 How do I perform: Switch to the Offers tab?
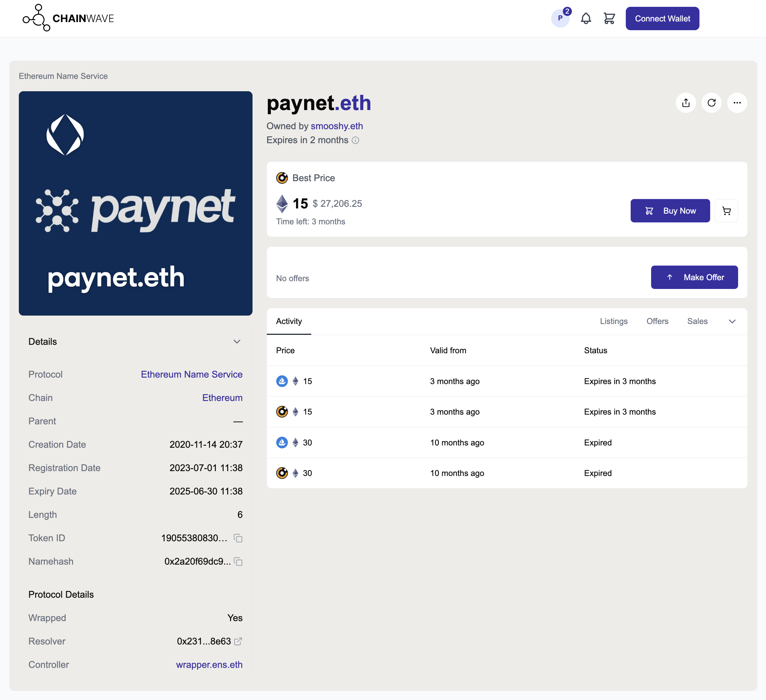[657, 321]
